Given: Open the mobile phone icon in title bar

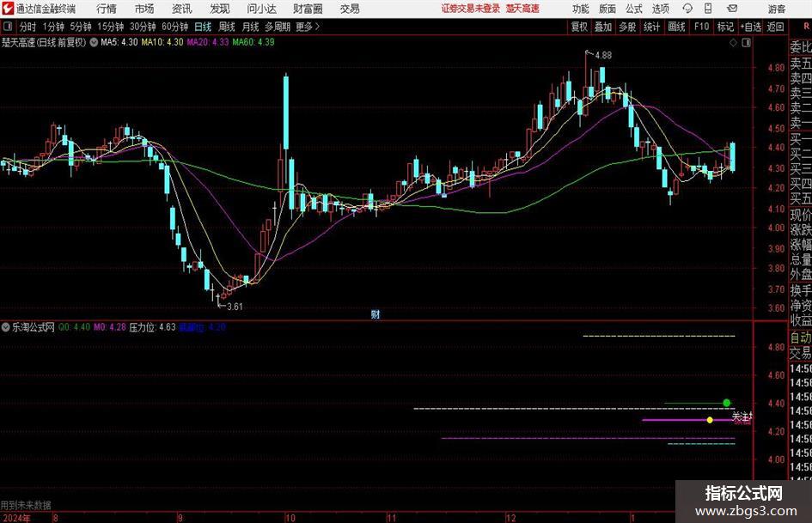Looking at the screenshot, I should (708, 9).
